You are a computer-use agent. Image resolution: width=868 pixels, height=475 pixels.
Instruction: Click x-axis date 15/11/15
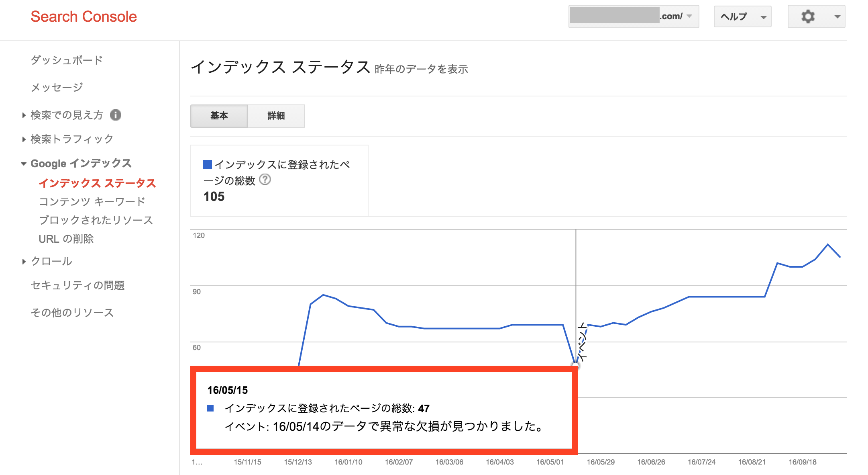[x=247, y=462]
